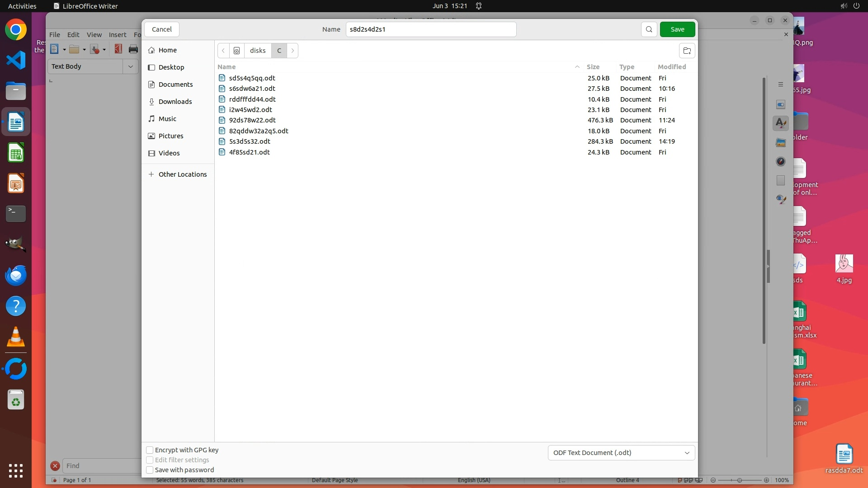Check Save with password option

[150, 470]
